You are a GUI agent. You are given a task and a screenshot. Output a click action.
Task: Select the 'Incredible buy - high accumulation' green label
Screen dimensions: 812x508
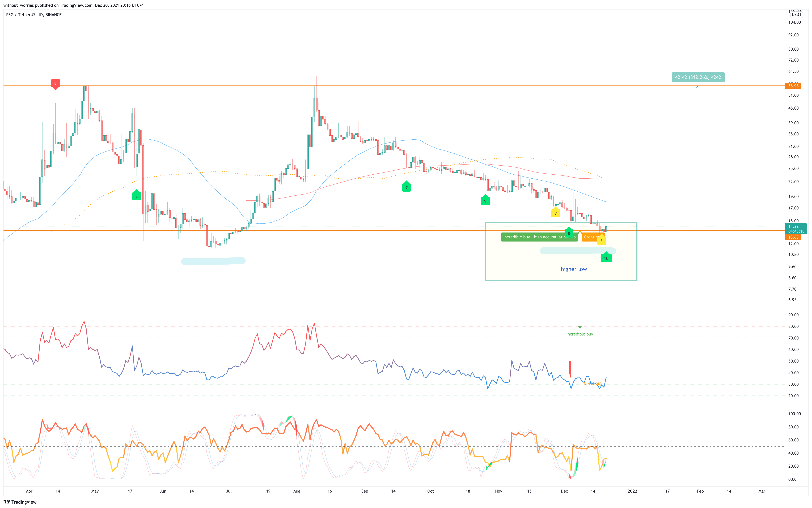pyautogui.click(x=539, y=237)
